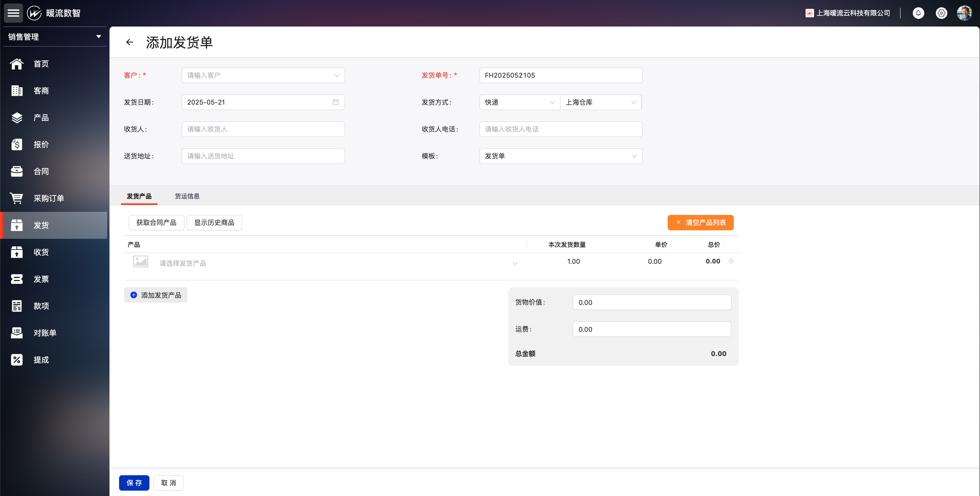The width and height of the screenshot is (980, 496).
Task: Click the hamburger menu icon
Action: 13,13
